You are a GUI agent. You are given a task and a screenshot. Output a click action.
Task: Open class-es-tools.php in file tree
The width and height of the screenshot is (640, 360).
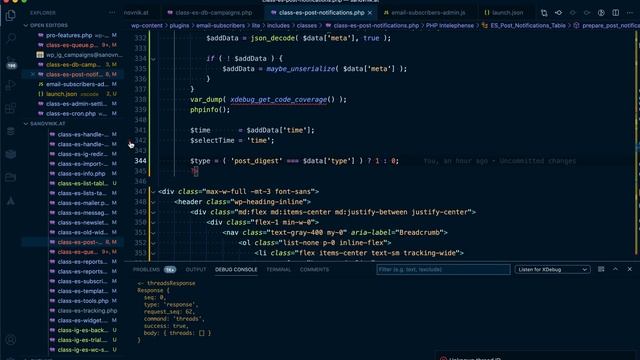point(83,301)
